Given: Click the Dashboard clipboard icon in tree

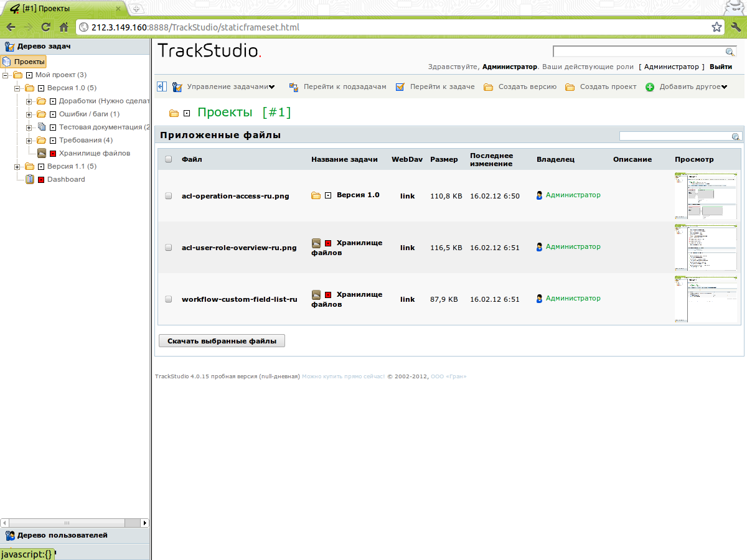Looking at the screenshot, I should pos(29,179).
